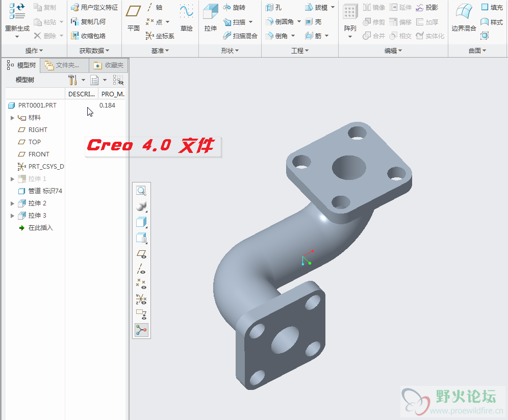The image size is (508, 420).
Task: Click the refit zoom magnifier icon
Action: point(141,191)
